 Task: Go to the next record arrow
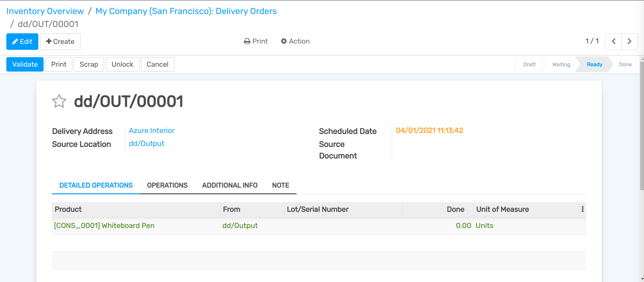(x=630, y=41)
